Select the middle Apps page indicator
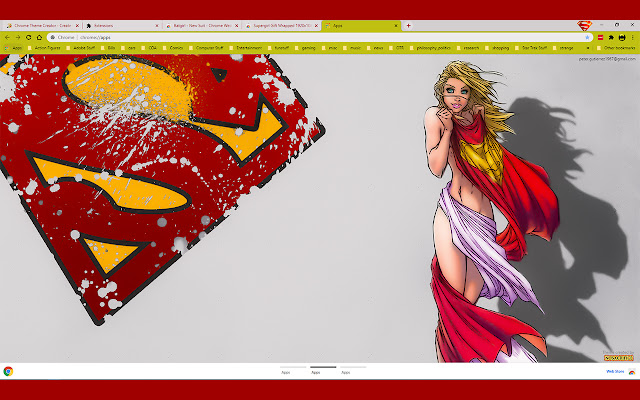The width and height of the screenshot is (640, 400). tap(323, 370)
